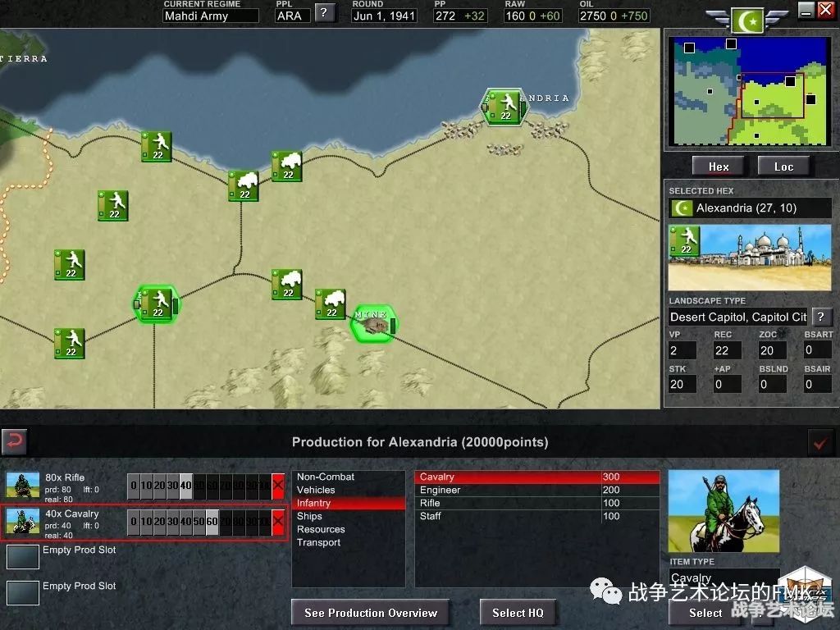The height and width of the screenshot is (630, 840).
Task: Select the vehicle unit nearest the coastline
Action: click(286, 166)
